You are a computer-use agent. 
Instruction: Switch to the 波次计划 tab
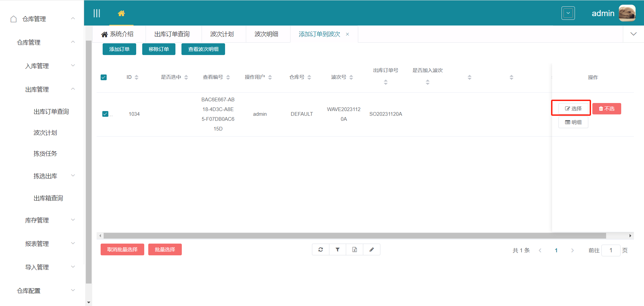[x=222, y=34]
